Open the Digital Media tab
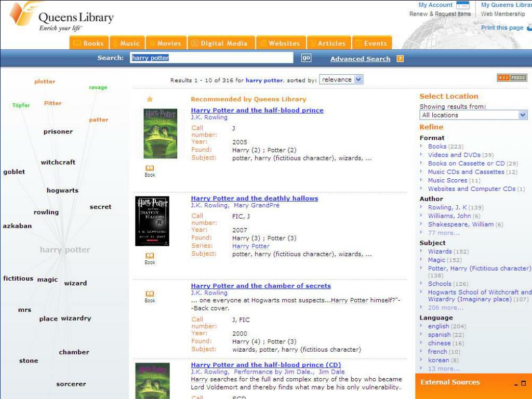This screenshot has width=532, height=399. pos(221,43)
